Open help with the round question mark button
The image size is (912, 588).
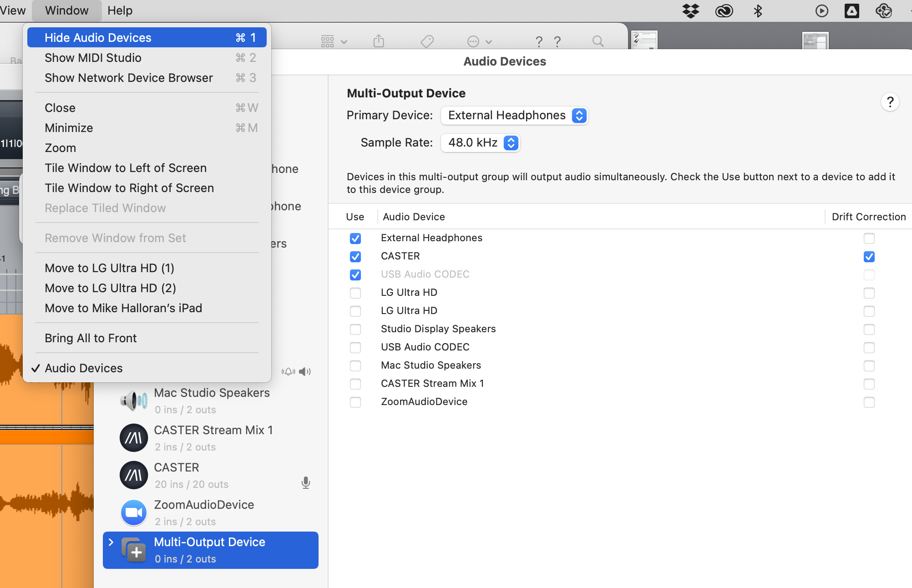pos(890,102)
